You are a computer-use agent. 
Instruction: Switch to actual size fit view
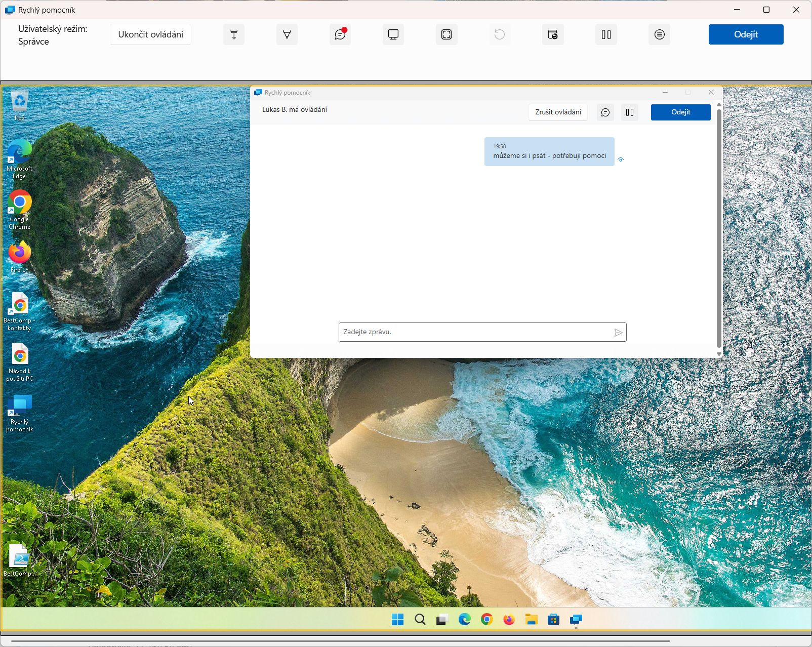click(x=446, y=34)
